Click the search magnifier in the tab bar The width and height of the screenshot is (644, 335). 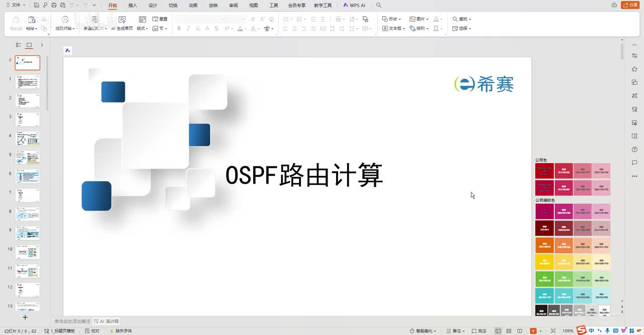click(x=379, y=5)
